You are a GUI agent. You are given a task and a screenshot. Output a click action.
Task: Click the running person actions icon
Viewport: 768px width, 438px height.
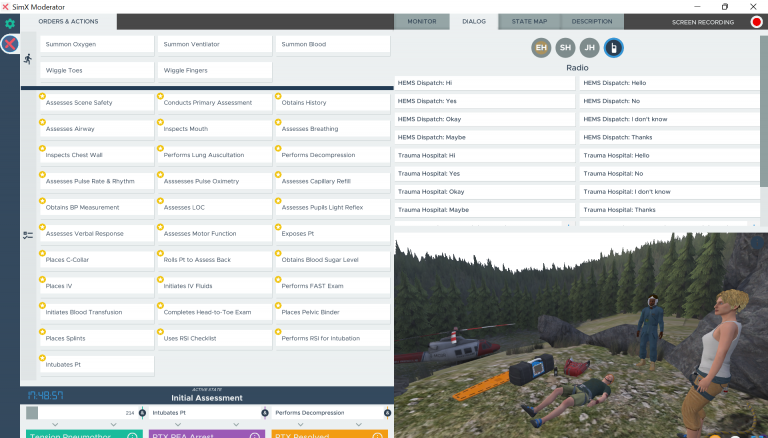pyautogui.click(x=28, y=59)
